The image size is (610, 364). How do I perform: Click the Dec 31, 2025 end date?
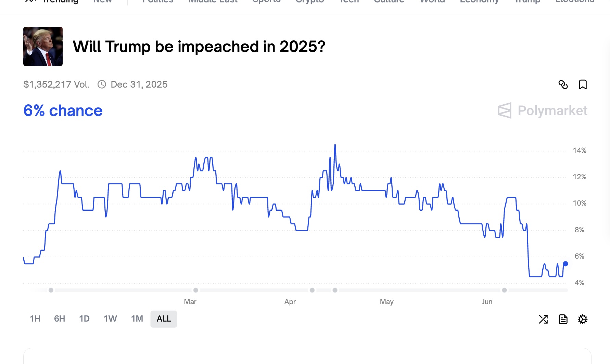coord(139,84)
